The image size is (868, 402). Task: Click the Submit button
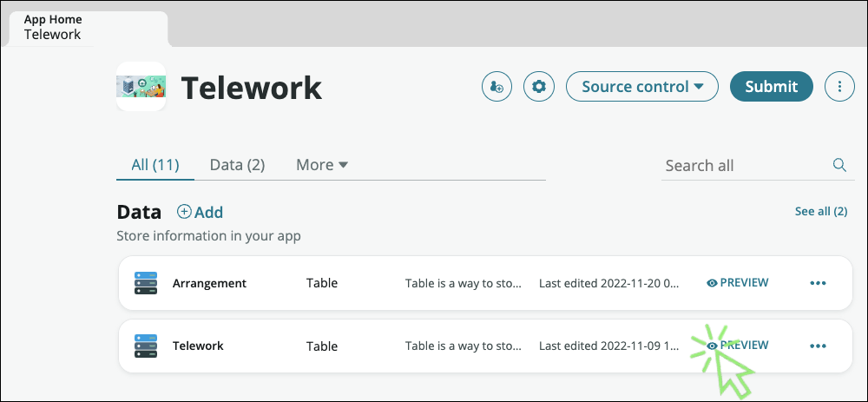(771, 87)
